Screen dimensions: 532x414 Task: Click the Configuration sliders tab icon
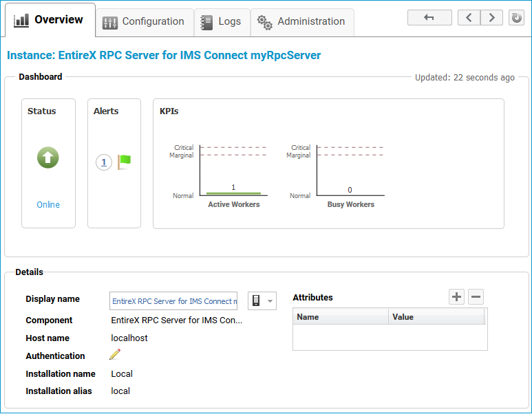tap(110, 23)
